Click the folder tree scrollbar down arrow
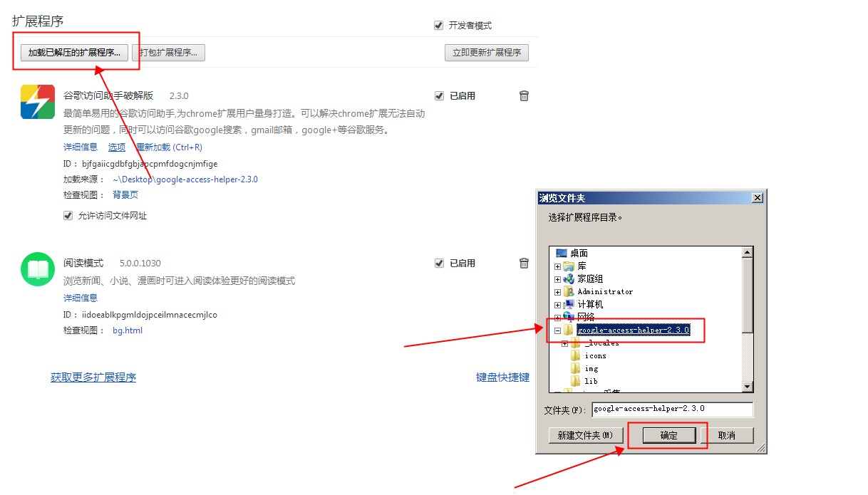 click(x=748, y=386)
